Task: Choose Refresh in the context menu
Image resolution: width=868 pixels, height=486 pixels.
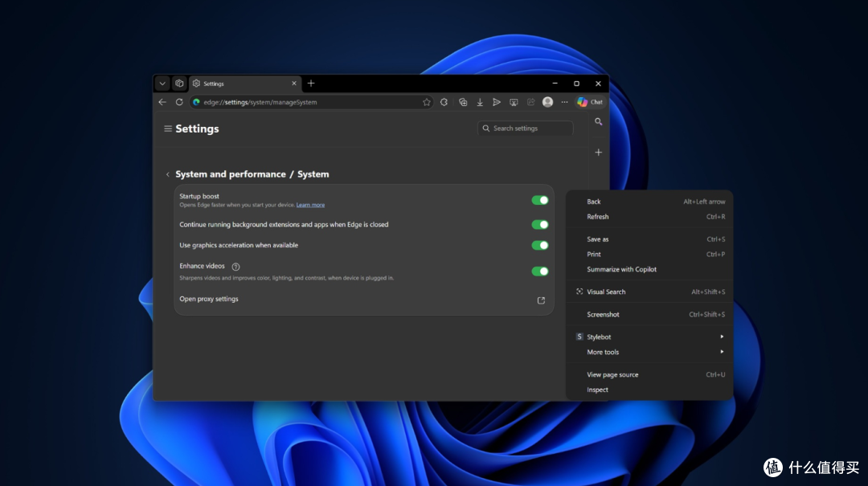Action: pyautogui.click(x=649, y=217)
